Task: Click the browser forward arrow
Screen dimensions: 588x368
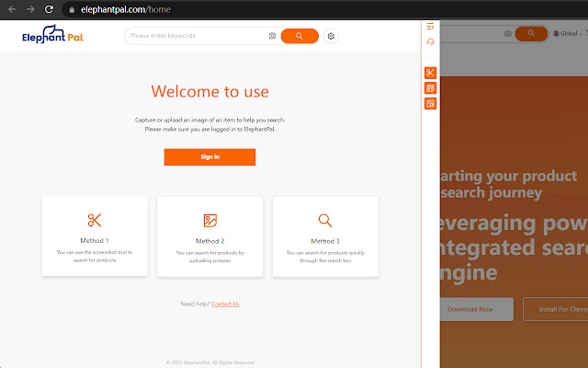Action: click(30, 9)
